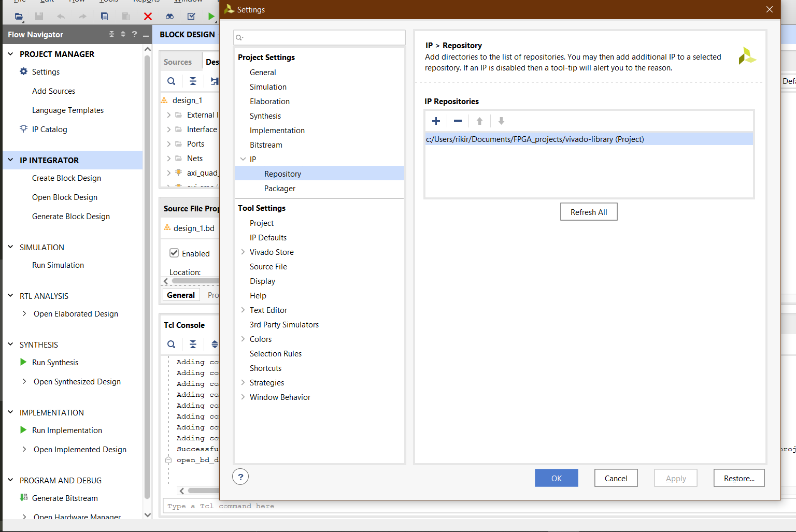Switch to the Sources tab
This screenshot has height=532, width=796.
[178, 62]
